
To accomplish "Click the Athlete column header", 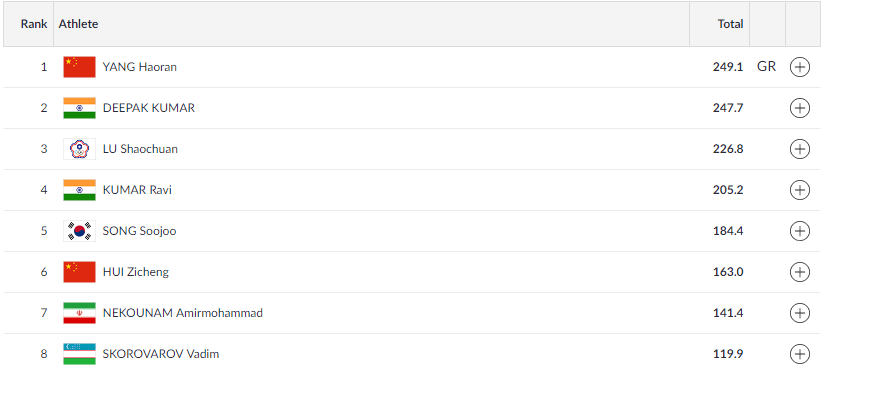I will pos(78,23).
